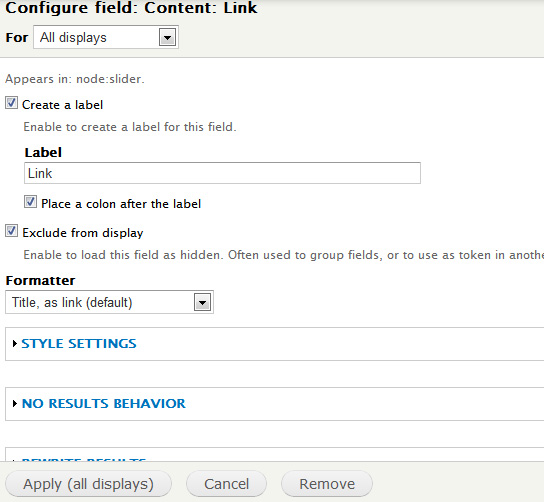The image size is (544, 502).
Task: Uncheck Place a colon after the label
Action: point(31,202)
